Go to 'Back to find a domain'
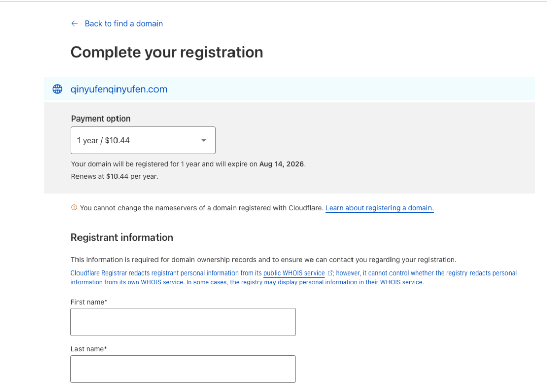The image size is (547, 392). (x=124, y=24)
